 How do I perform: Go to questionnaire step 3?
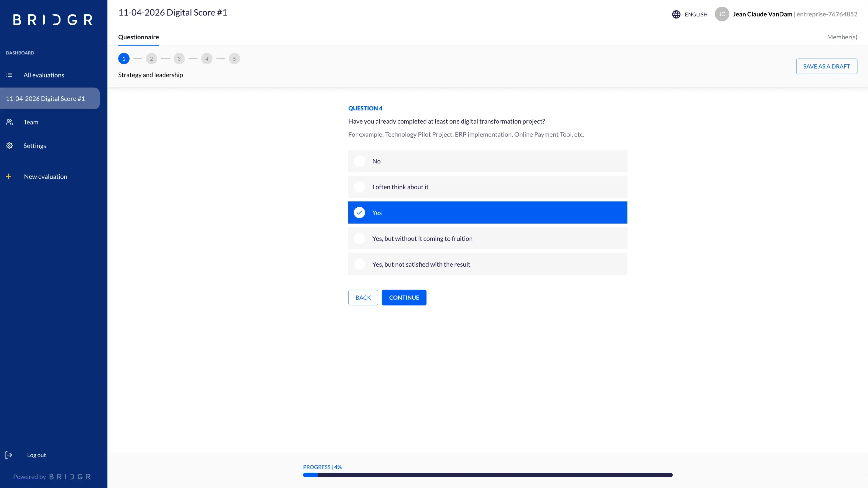[x=179, y=59]
